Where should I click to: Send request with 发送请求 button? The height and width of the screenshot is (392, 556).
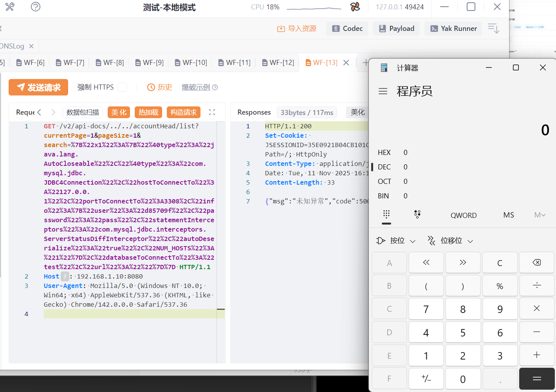pyautogui.click(x=38, y=87)
